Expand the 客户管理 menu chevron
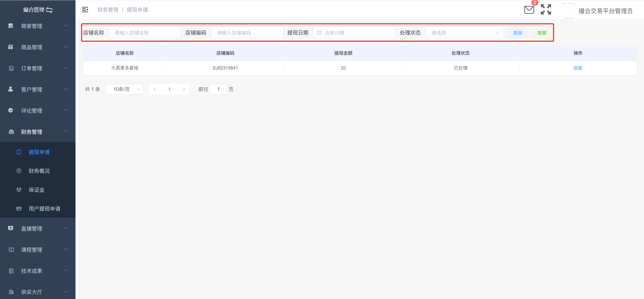 pyautogui.click(x=66, y=89)
